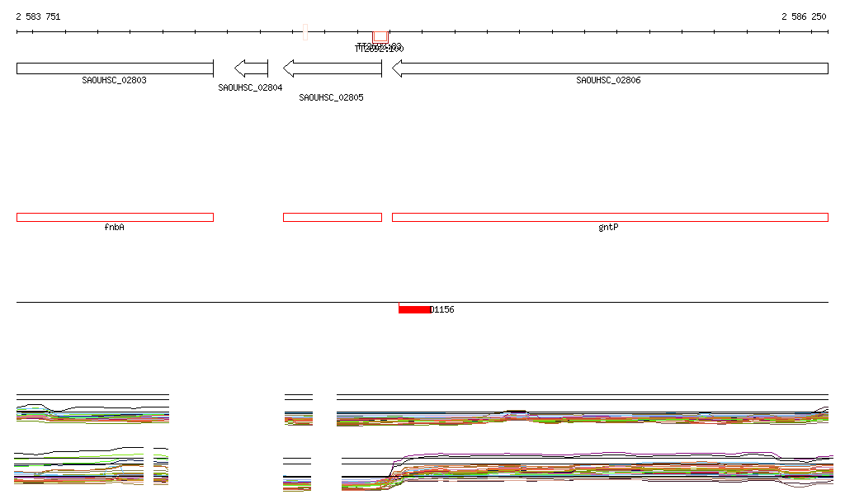The height and width of the screenshot is (504, 845).
Task: Click the D1156 label
Action: pos(442,309)
